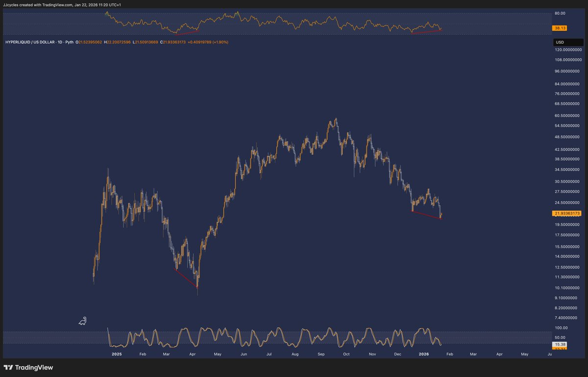Click the 24.50000000 price axis label

pos(567,202)
